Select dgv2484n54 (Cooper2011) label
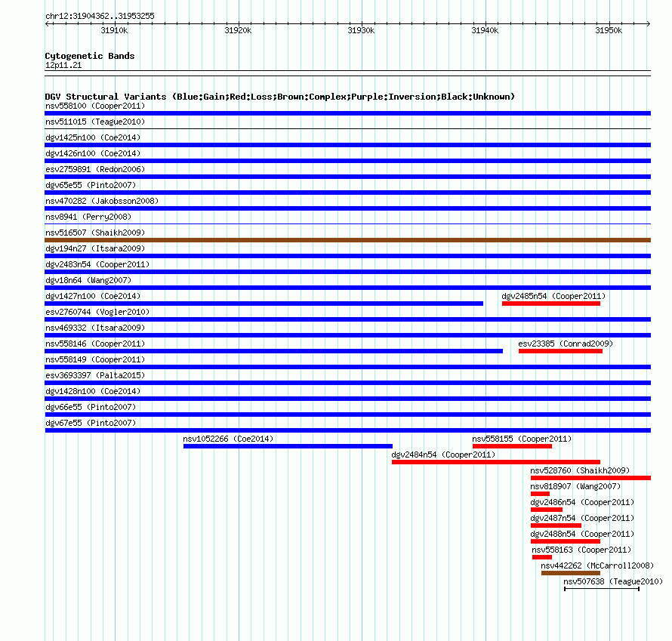Image resolution: width=672 pixels, height=641 pixels. point(443,455)
